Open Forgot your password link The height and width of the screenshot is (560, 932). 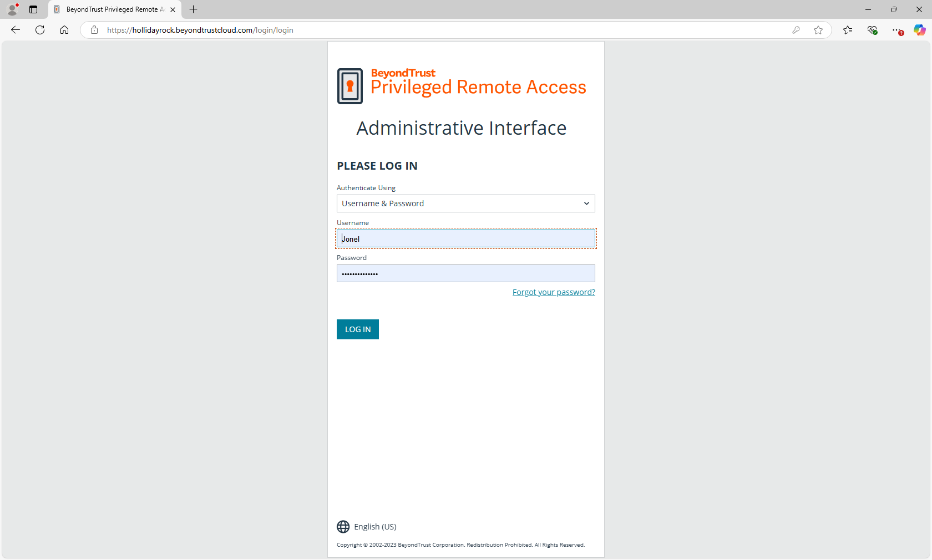pyautogui.click(x=554, y=292)
